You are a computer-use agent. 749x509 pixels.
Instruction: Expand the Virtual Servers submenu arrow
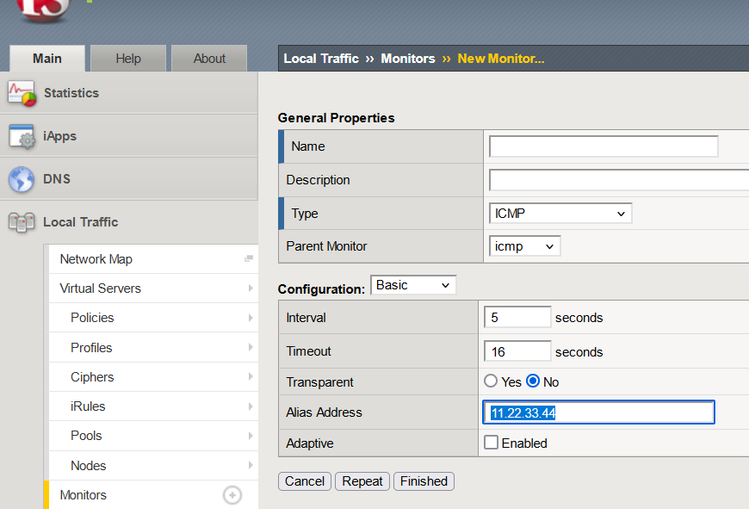pos(249,288)
